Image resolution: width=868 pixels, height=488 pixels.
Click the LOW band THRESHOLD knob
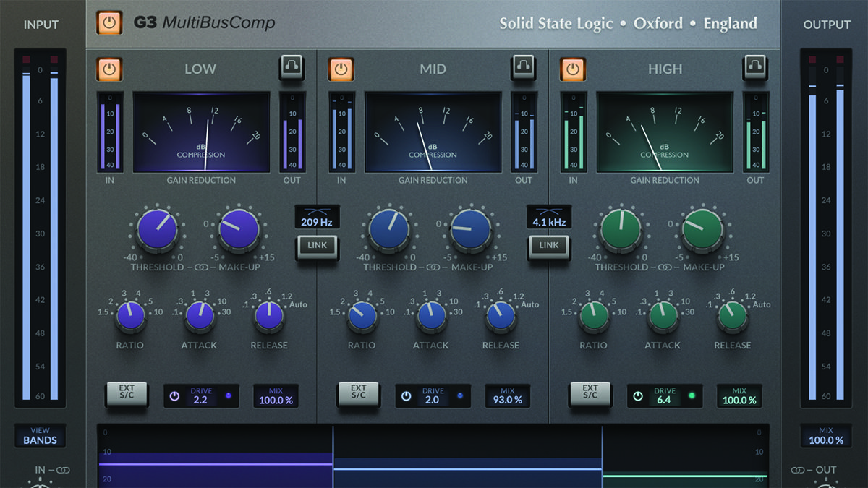pyautogui.click(x=156, y=230)
